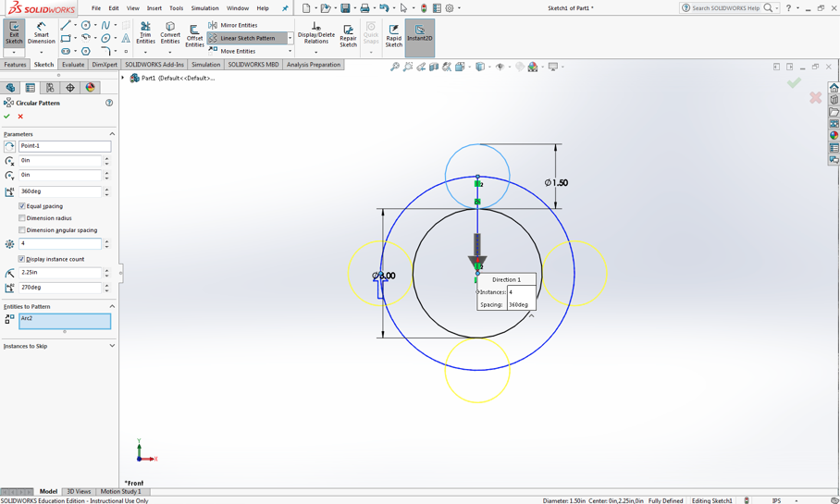Click the Repair Sketch tool
This screenshot has width=840, height=504.
click(x=348, y=36)
